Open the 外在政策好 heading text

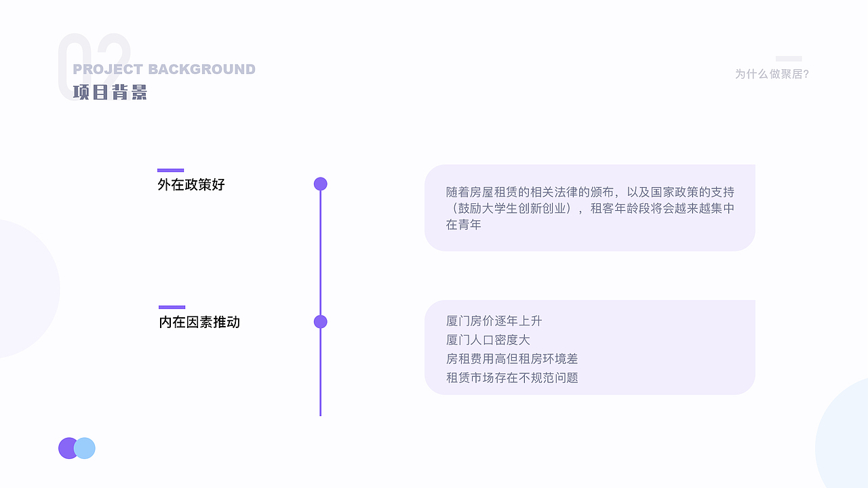tap(191, 184)
